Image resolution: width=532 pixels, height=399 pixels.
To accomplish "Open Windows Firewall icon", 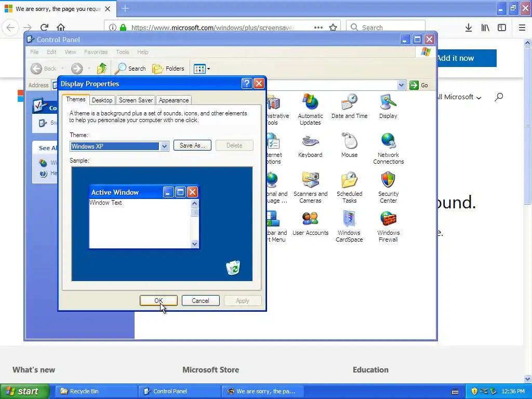I will coord(388,227).
